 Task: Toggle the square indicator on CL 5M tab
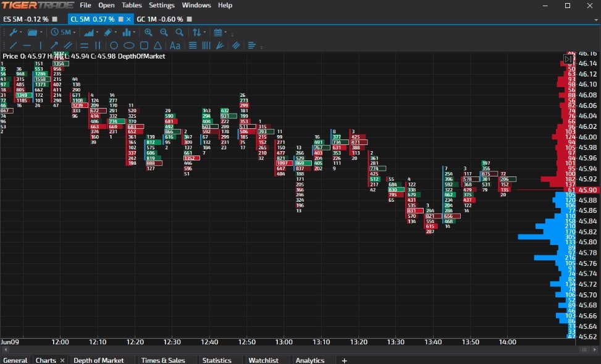(120, 19)
